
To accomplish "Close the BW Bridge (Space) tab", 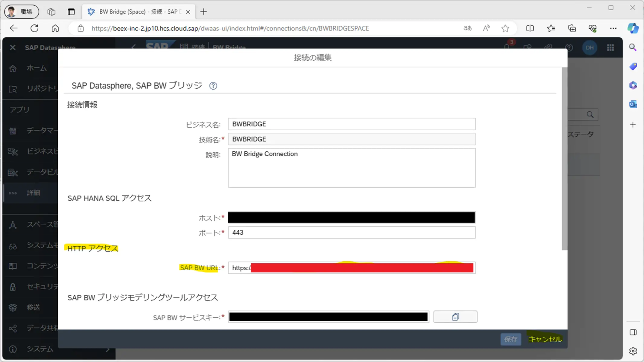I will click(x=188, y=12).
